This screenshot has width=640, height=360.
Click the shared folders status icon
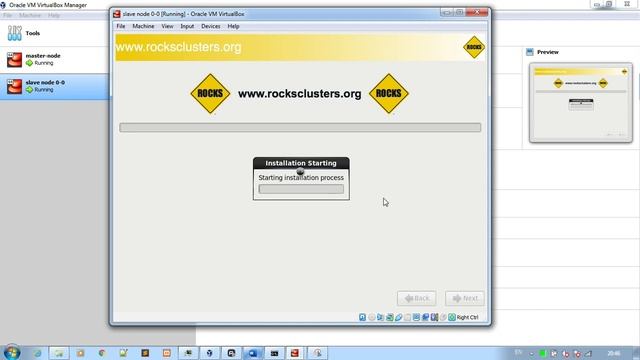coord(407,317)
